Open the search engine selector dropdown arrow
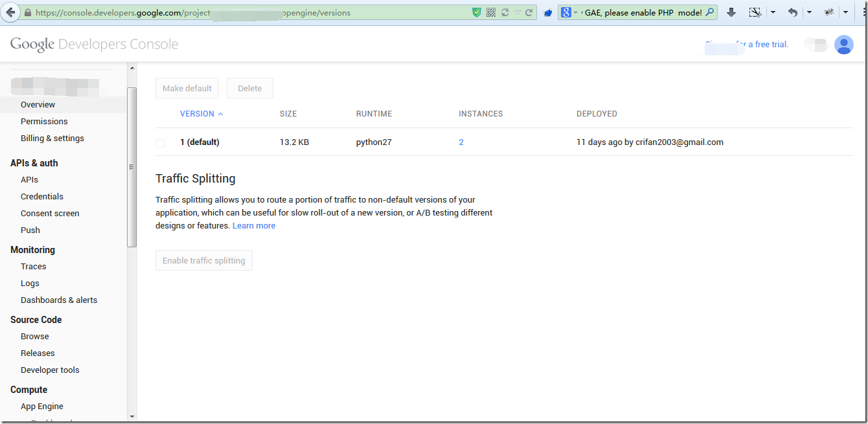 575,12
